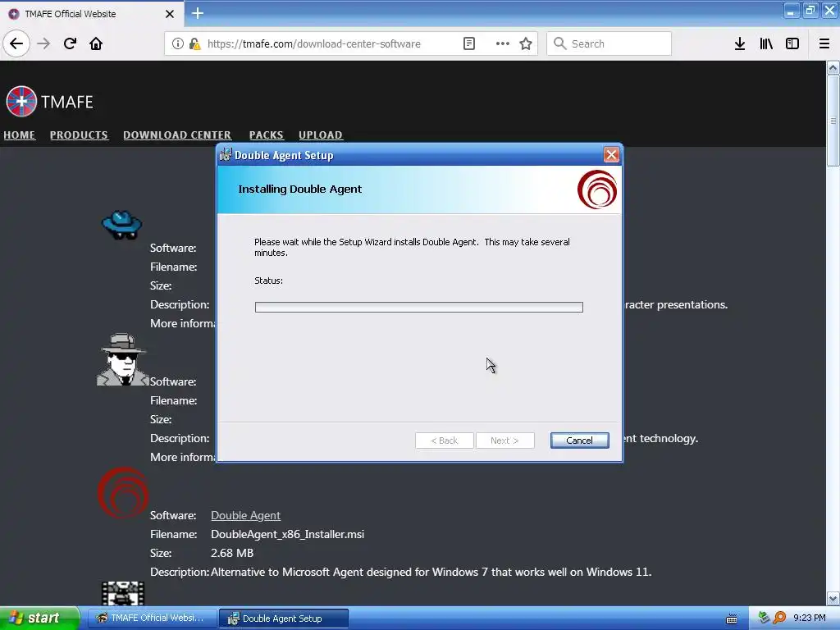This screenshot has height=630, width=840.
Task: Close the TMAFE Official Website tab
Action: 169,14
